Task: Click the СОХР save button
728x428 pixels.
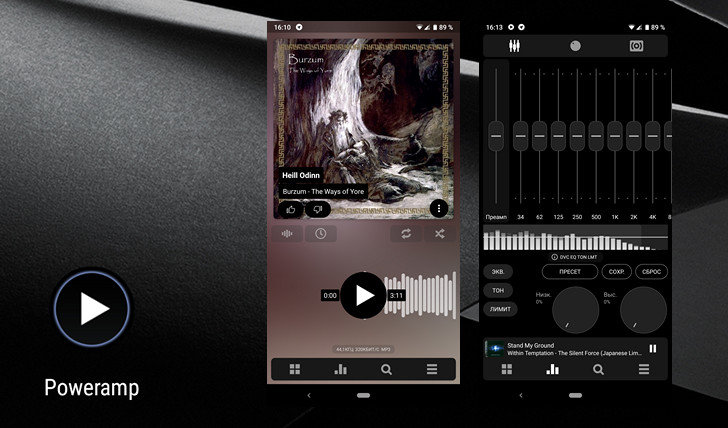Action: pos(617,272)
